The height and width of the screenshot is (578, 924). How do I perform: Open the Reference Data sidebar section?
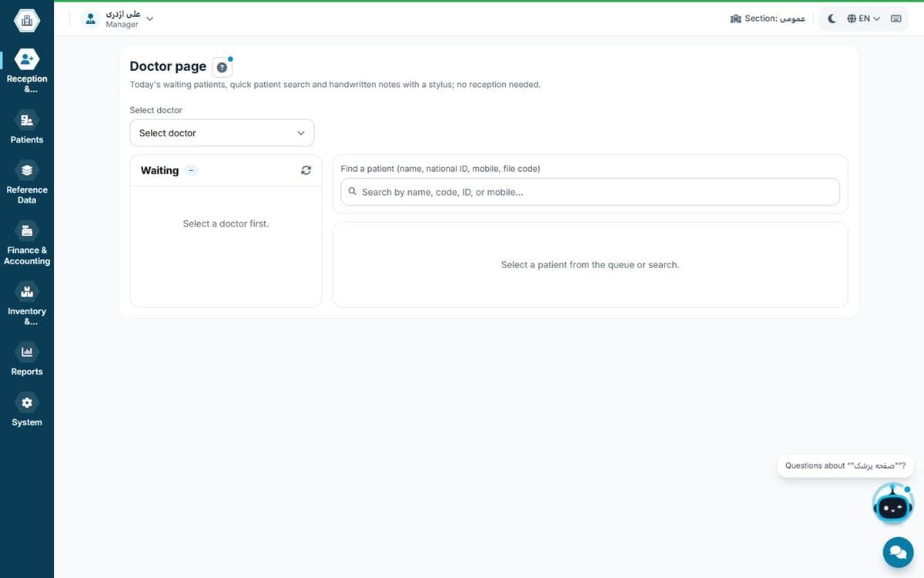tap(27, 183)
